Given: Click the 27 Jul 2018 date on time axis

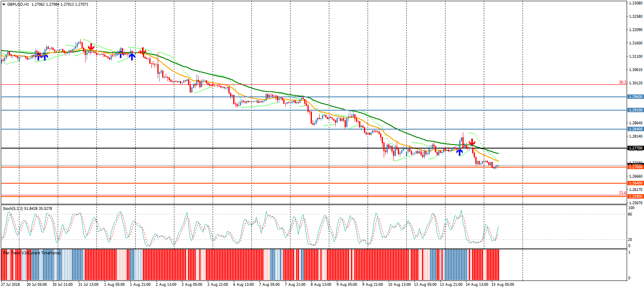Looking at the screenshot, I should [x=10, y=285].
